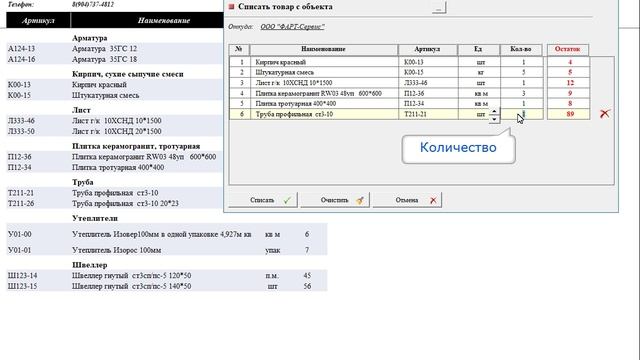Open the ООО "ФАРТ-Сервис" link
This screenshot has width=640, height=360.
click(x=292, y=27)
